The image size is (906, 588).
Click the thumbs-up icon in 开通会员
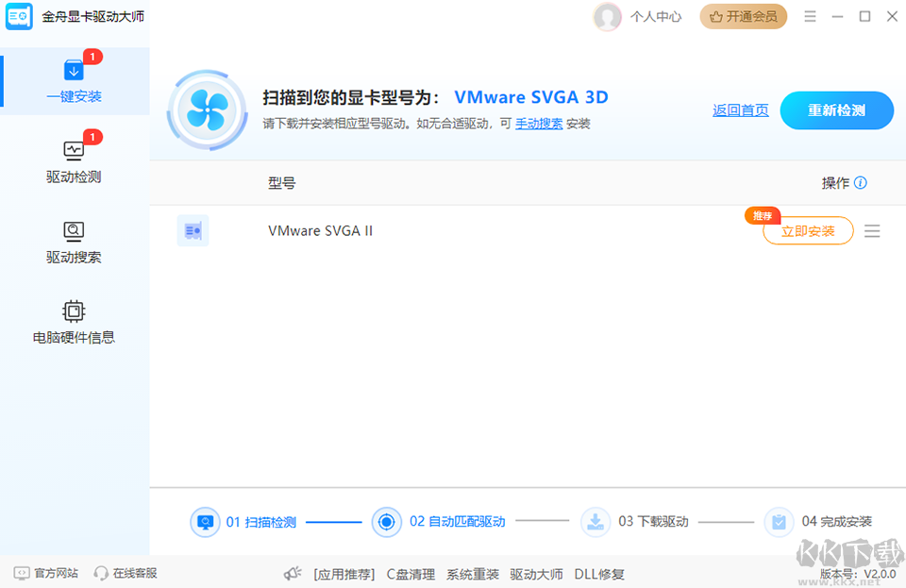[716, 17]
